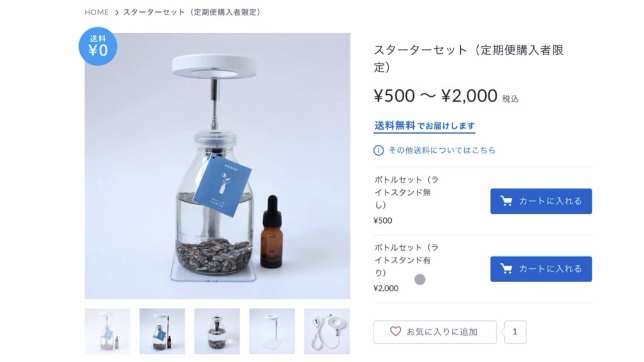
Task: Add ¥2,000 bottle set with light stand to cart
Action: [541, 269]
